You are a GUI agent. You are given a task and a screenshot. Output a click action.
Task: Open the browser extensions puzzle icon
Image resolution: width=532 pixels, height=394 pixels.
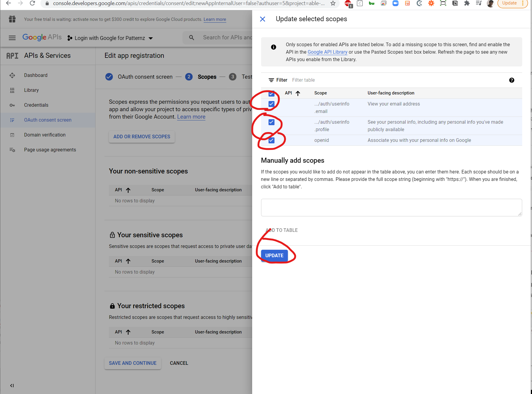467,3
